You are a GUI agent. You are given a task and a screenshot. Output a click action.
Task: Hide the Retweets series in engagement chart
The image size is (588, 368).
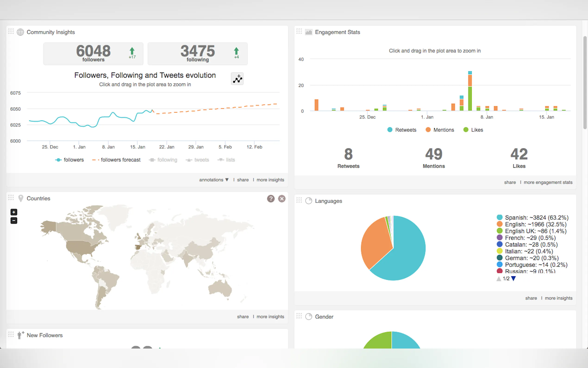402,130
